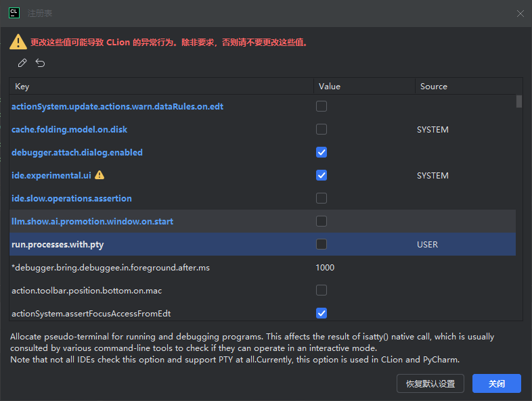Click SYSTEM source for ide.experimental.ui
Viewport: 532px width, 401px height.
pyautogui.click(x=433, y=176)
